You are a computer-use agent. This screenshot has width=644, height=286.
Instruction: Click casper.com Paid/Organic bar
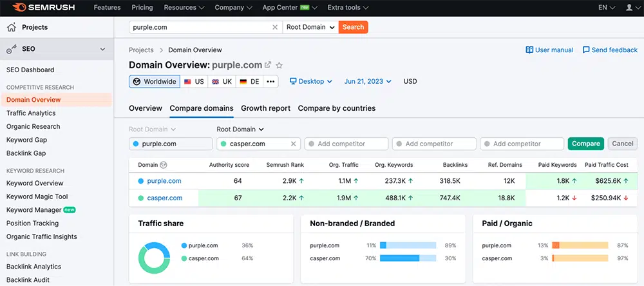point(580,258)
